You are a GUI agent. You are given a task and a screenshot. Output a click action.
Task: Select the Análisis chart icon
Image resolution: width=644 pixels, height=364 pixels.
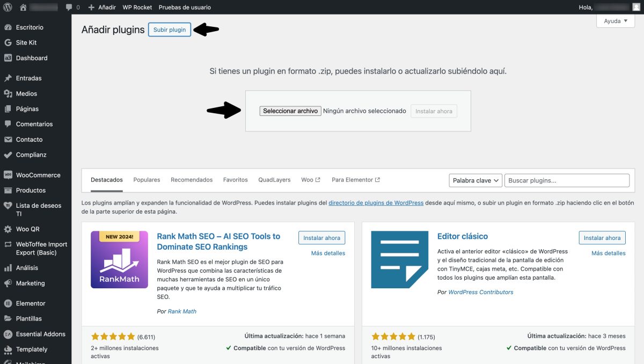click(8, 268)
